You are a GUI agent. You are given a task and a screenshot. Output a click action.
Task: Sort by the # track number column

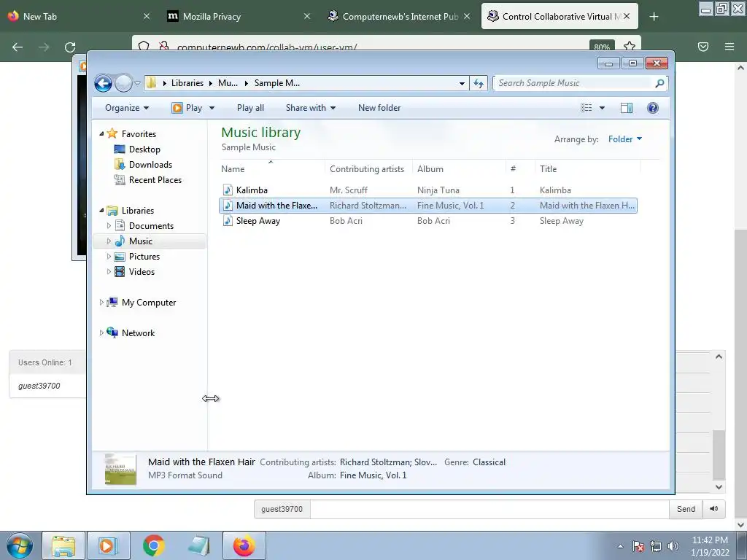(519, 168)
